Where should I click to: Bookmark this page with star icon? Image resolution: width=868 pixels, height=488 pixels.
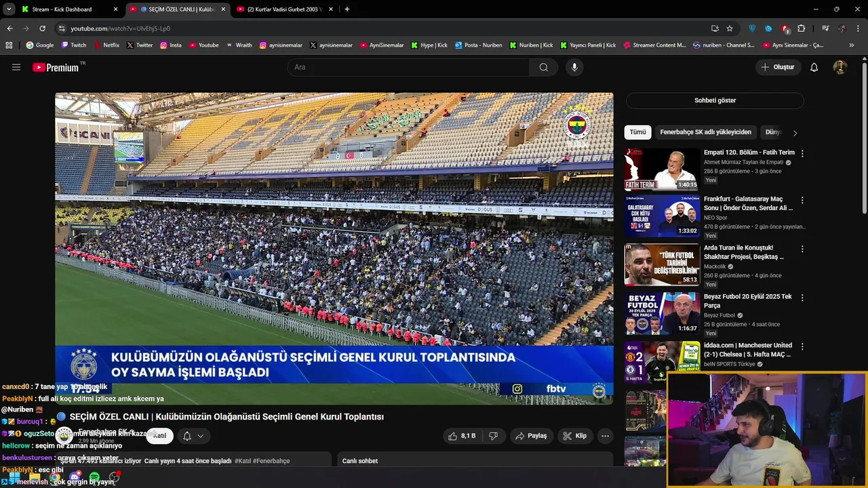[730, 28]
